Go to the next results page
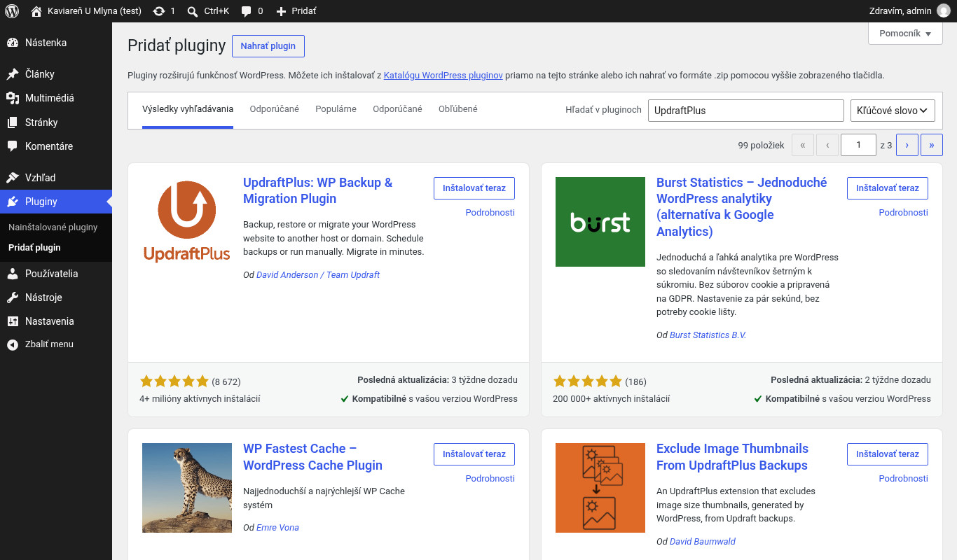 (x=907, y=145)
